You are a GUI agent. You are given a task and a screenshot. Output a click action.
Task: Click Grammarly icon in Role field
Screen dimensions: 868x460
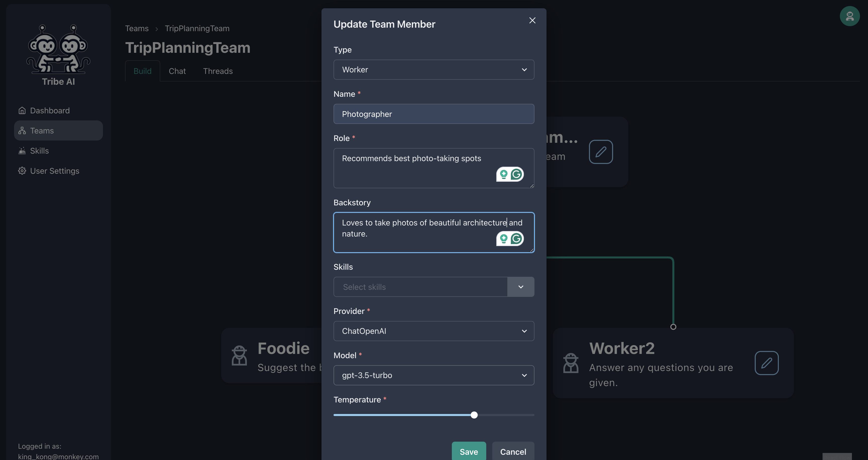[516, 174]
